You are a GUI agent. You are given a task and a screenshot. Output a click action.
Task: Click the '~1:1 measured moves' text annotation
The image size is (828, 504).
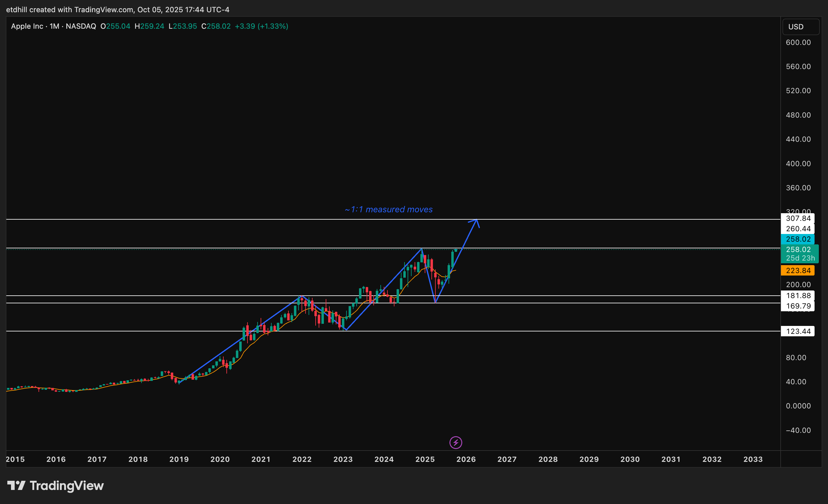tap(389, 209)
